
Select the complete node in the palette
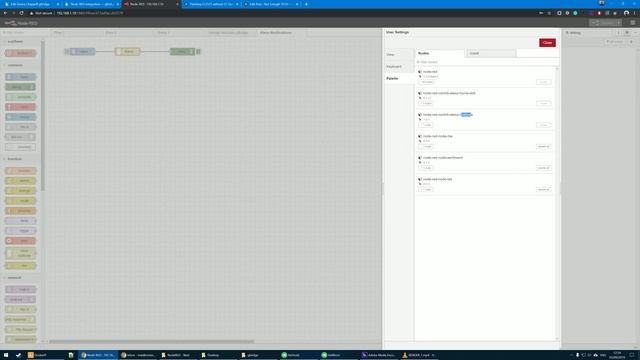[20, 97]
